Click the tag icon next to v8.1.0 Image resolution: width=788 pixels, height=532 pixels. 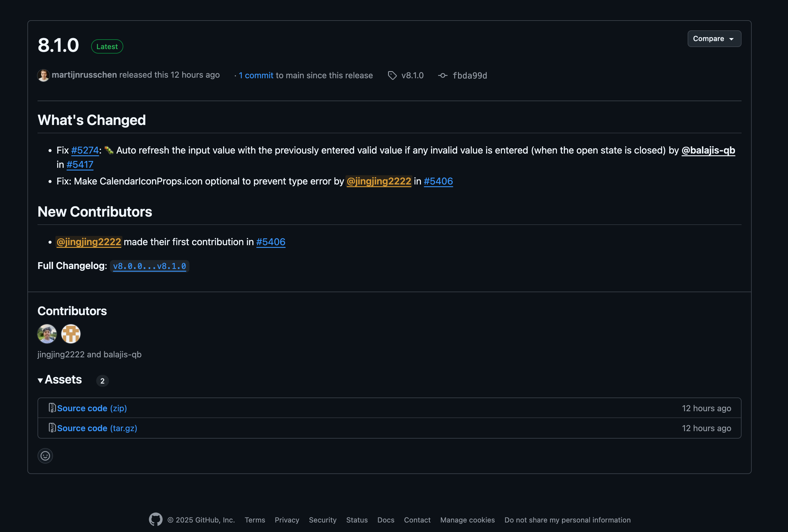click(x=392, y=75)
